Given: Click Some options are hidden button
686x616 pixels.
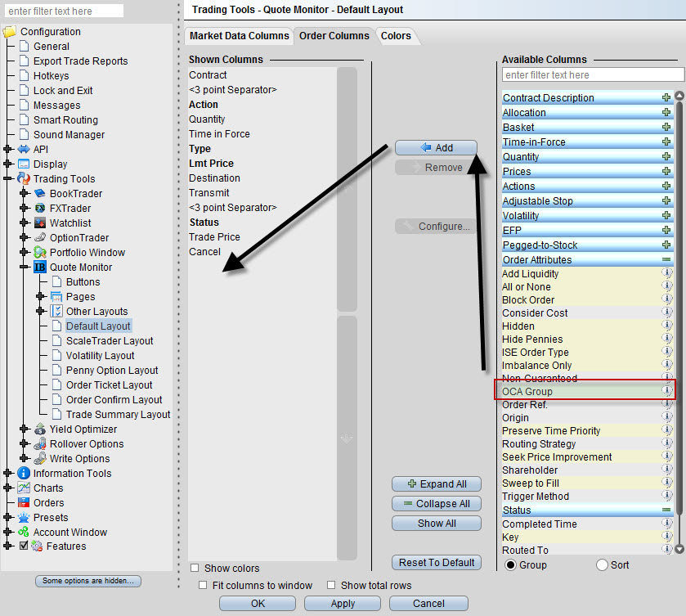Looking at the screenshot, I should pyautogui.click(x=88, y=581).
